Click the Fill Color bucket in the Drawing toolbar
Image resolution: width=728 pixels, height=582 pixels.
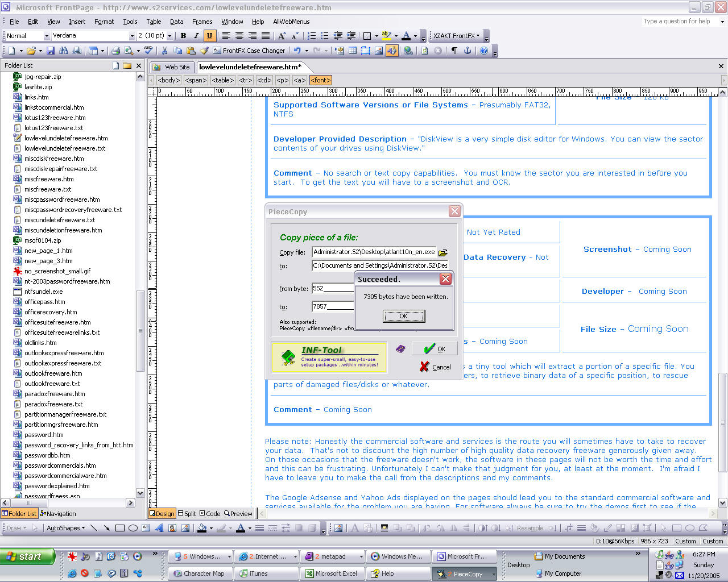tap(202, 528)
